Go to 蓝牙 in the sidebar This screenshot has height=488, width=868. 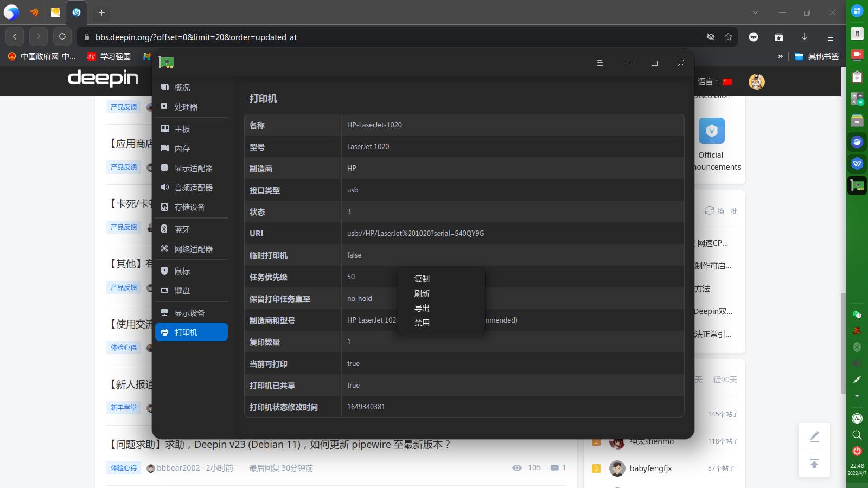pos(192,229)
